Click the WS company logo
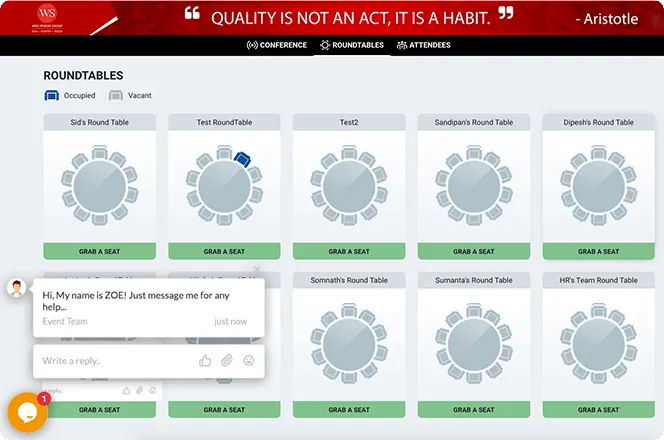The width and height of the screenshot is (664, 440). 47,17
